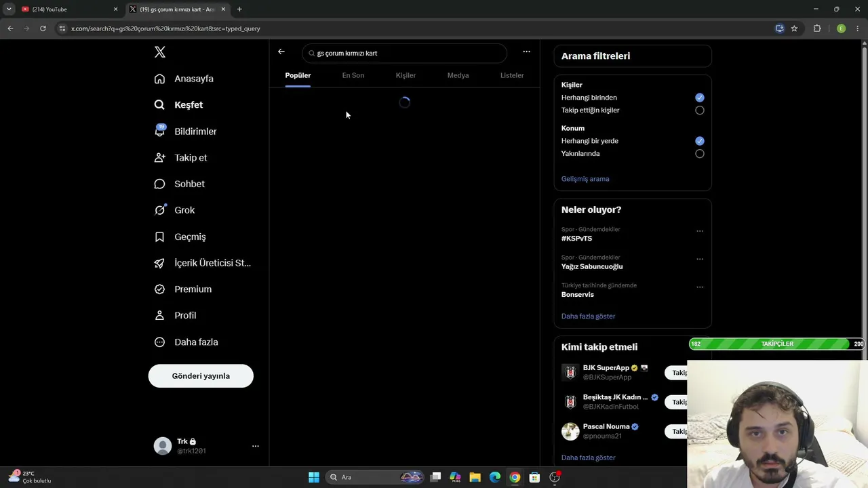Open Chrome profile avatar

tap(841, 28)
